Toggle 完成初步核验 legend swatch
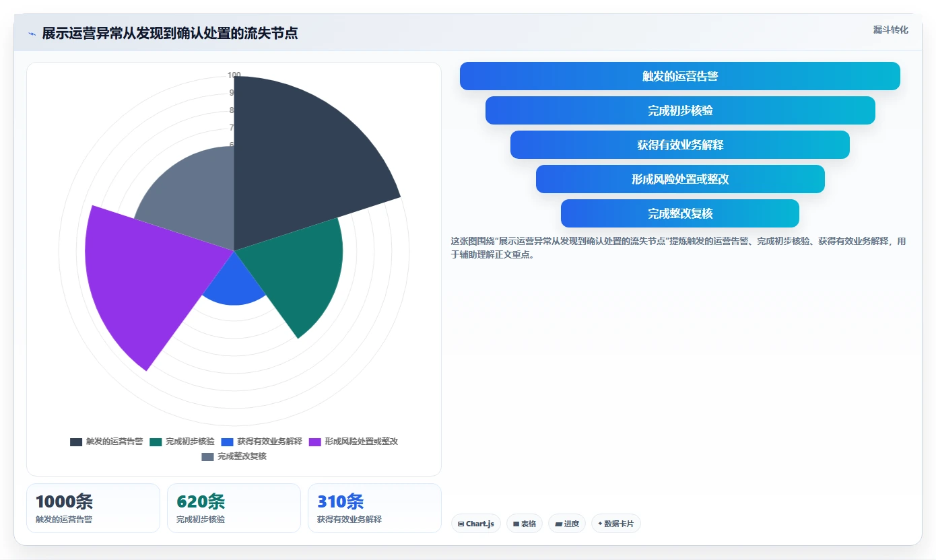 click(156, 442)
